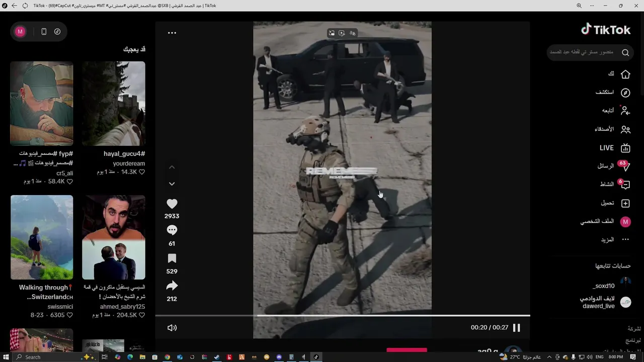644x362 pixels.
Task: Open Explore with the compass icon
Action: pos(625,93)
